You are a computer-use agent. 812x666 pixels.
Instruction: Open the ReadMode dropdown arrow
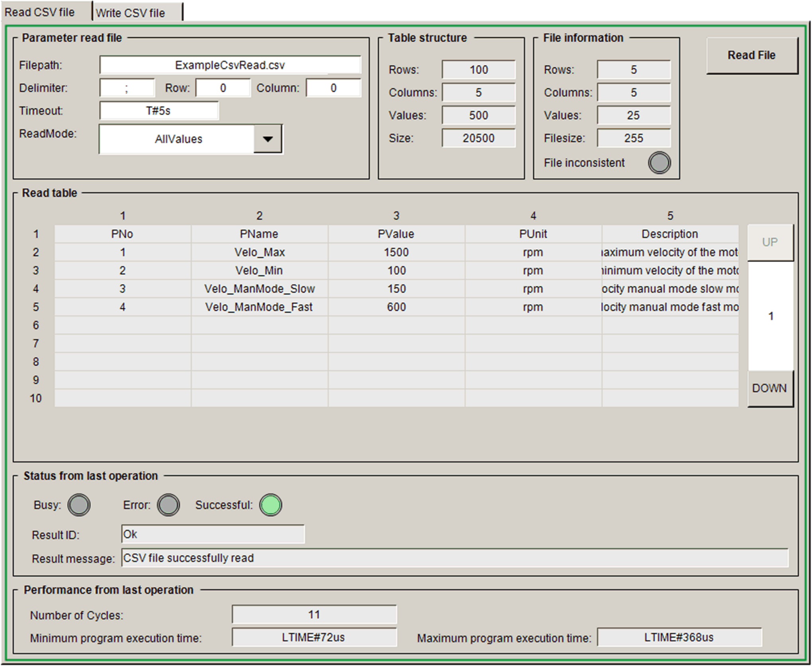(268, 139)
